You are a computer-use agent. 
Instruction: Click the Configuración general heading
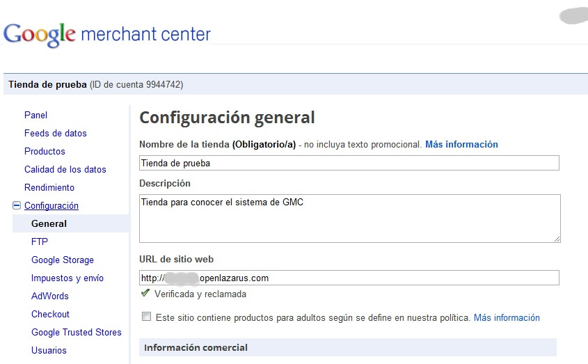coord(227,118)
